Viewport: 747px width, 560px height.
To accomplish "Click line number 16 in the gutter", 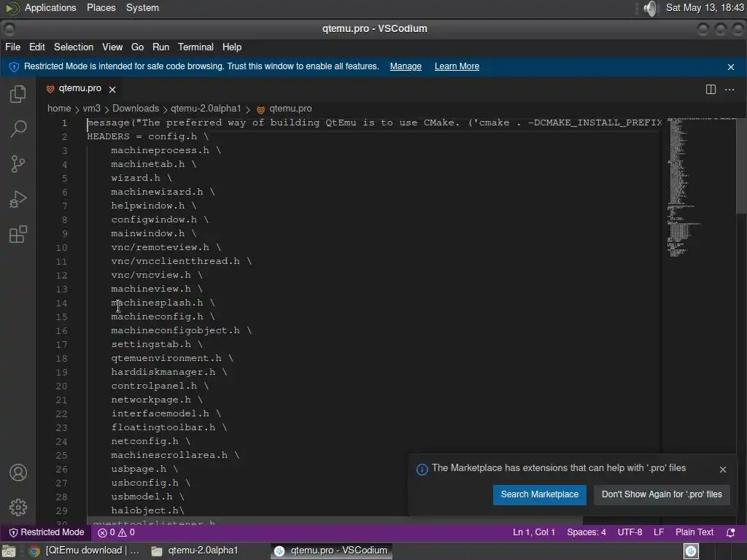I will coord(61,331).
